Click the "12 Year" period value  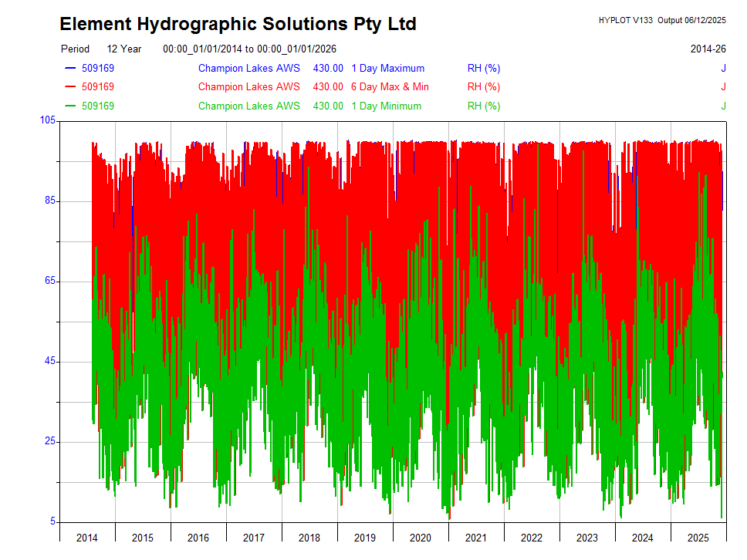tap(124, 49)
